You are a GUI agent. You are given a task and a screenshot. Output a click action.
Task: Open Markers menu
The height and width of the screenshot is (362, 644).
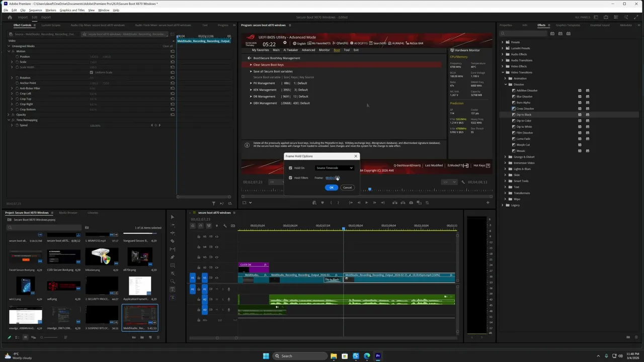pos(51,10)
